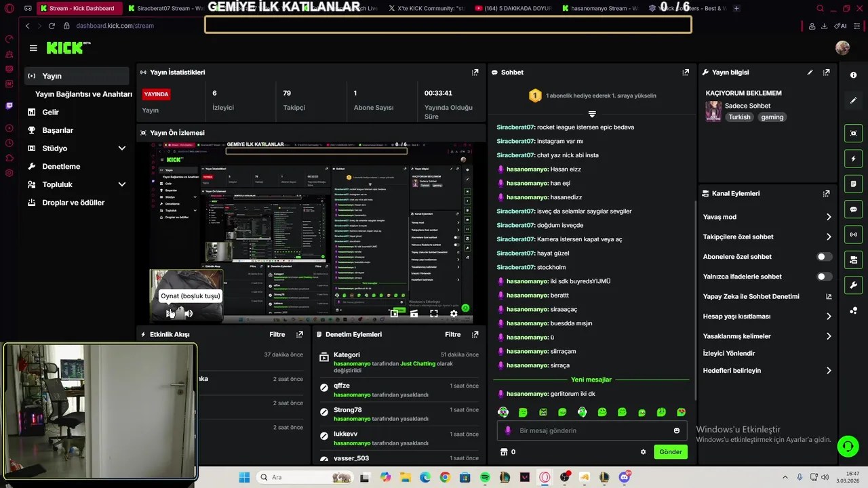Image resolution: width=868 pixels, height=488 pixels.
Task: Click the chat bubble icon in right rail
Action: click(x=853, y=209)
